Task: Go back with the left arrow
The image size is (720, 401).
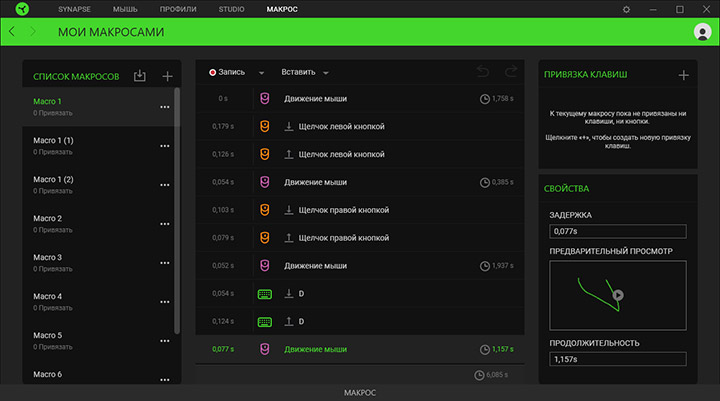Action: tap(12, 32)
